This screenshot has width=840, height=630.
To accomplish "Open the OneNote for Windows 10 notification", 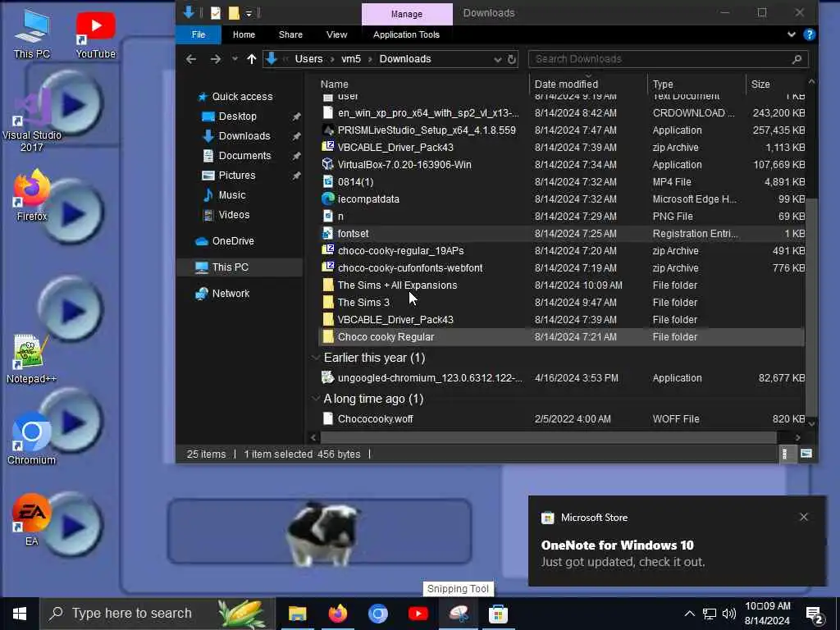I will [677, 541].
